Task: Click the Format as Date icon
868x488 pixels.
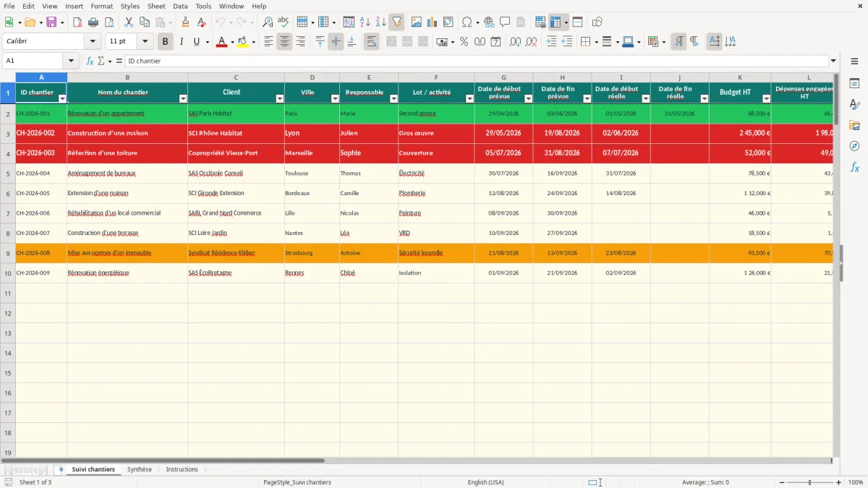Action: tap(496, 42)
